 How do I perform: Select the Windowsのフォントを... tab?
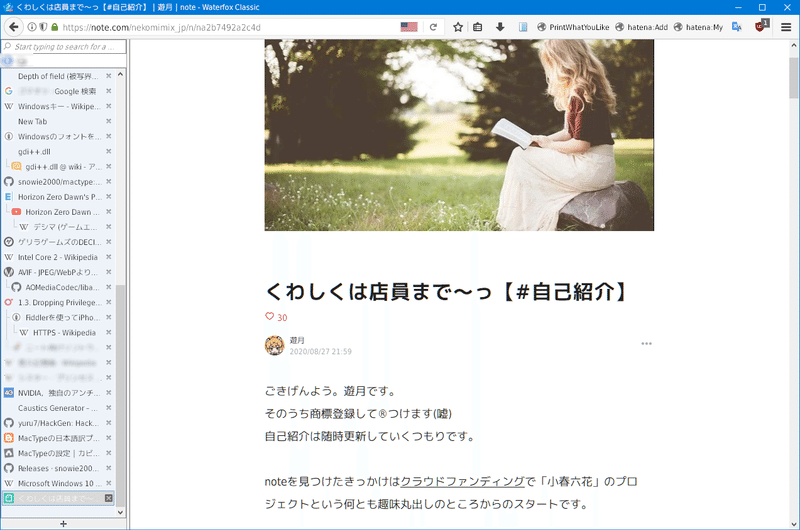tap(58, 137)
